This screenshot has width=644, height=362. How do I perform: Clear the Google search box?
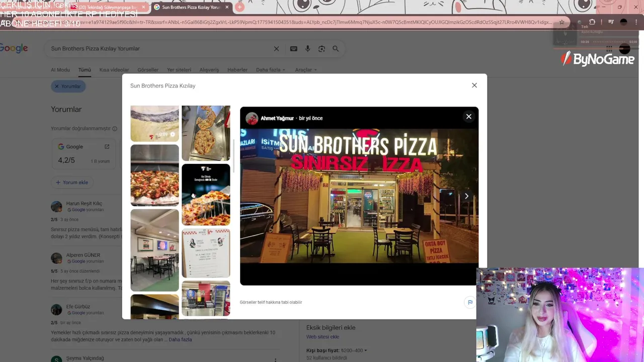[276, 49]
